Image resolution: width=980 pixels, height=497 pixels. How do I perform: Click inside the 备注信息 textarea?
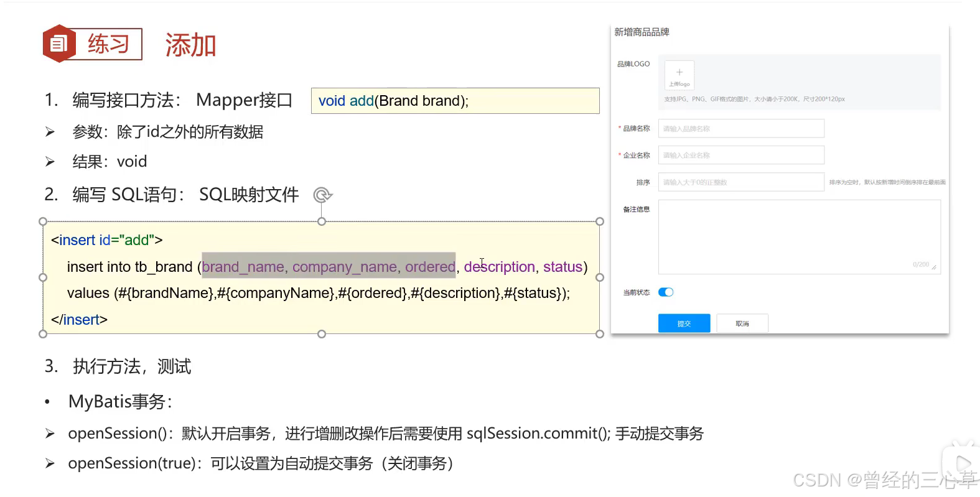pos(800,236)
